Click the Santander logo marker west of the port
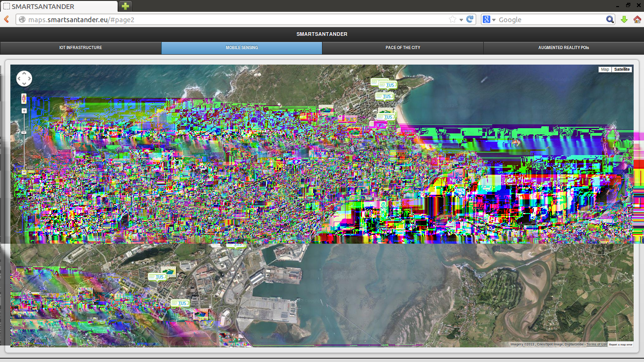This screenshot has height=362, width=644. (170, 272)
